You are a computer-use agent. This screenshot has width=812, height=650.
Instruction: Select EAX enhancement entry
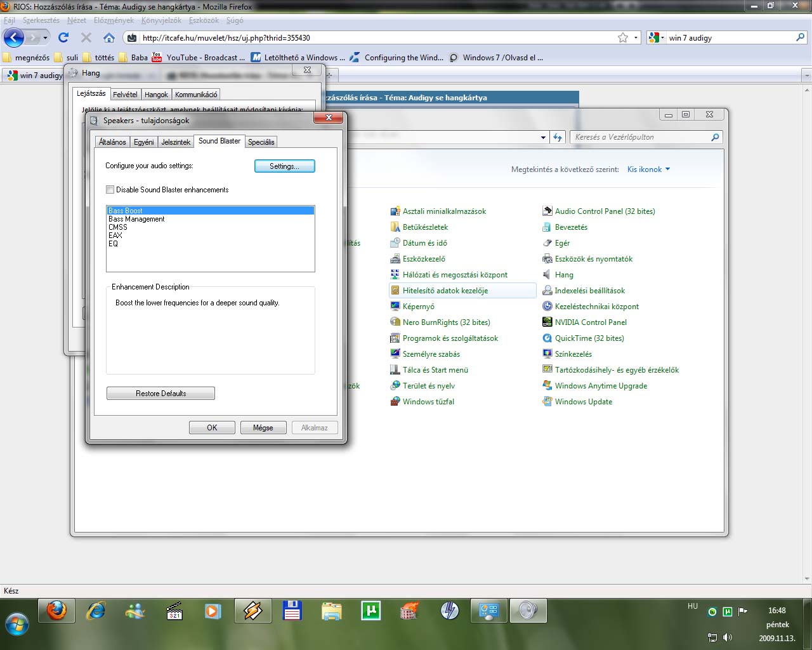coord(211,235)
